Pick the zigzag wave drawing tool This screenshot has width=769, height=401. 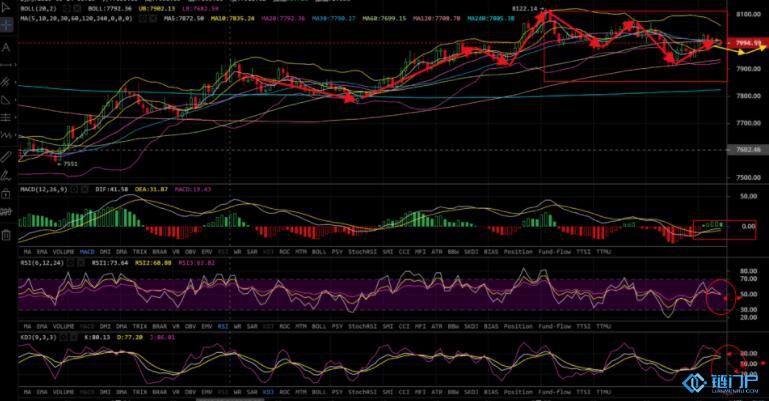click(7, 134)
